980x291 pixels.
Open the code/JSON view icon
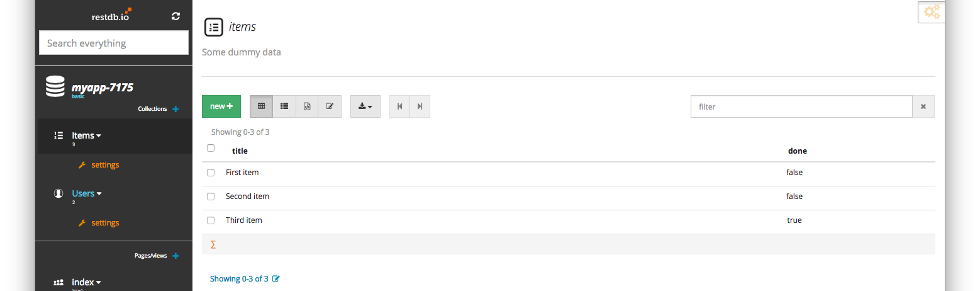[307, 106]
